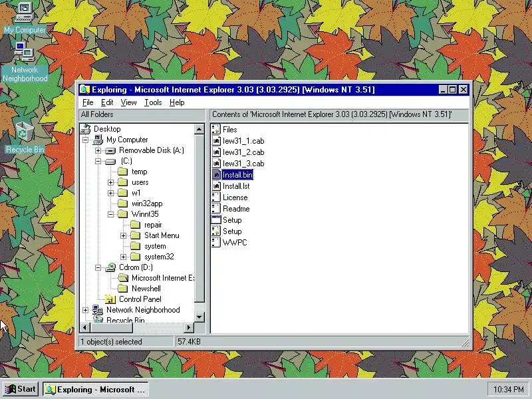
Task: Select the win32app folder icon
Action: pos(123,203)
